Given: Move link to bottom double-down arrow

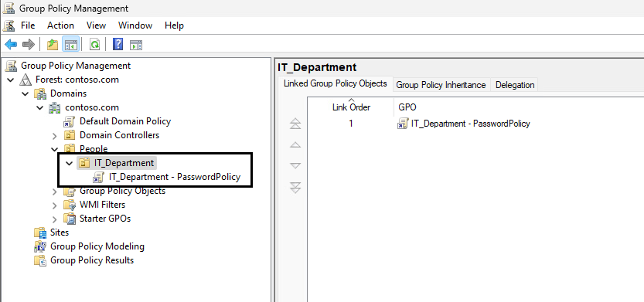Looking at the screenshot, I should [295, 188].
